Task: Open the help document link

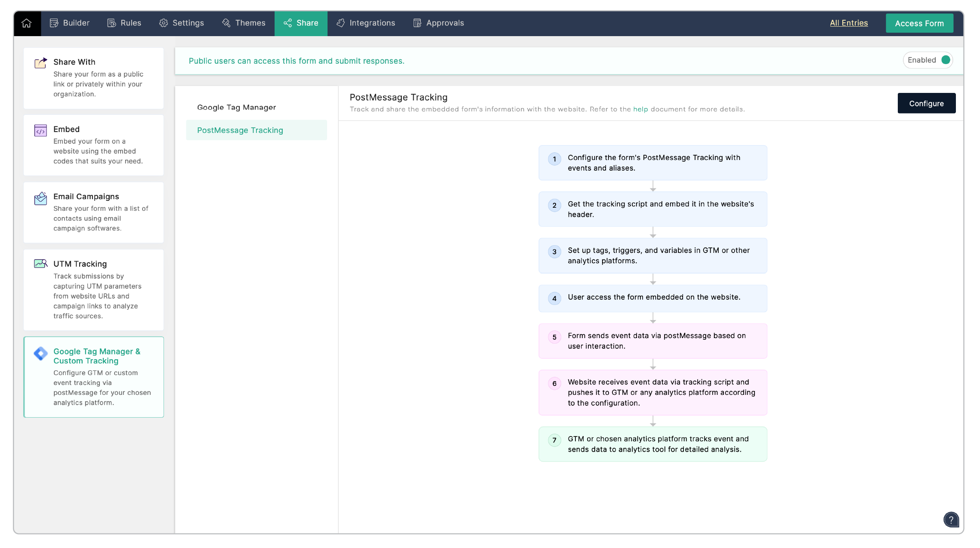Action: point(640,109)
